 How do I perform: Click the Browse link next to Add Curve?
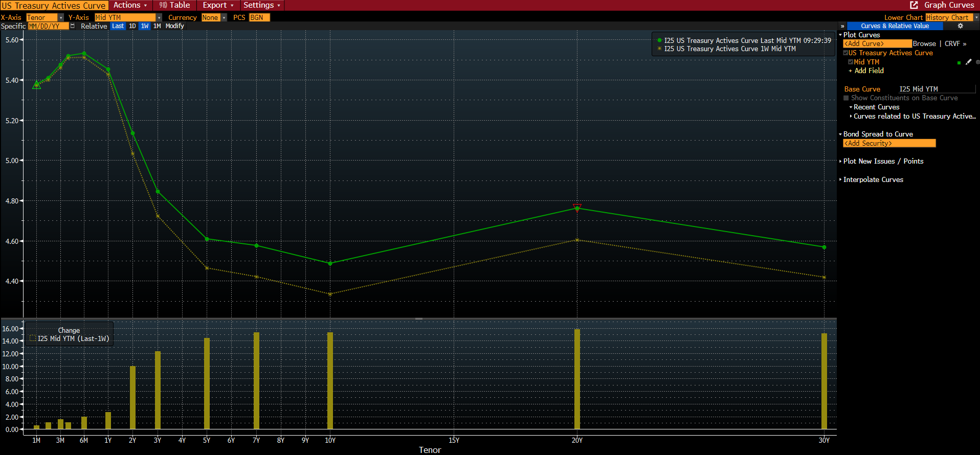coord(924,44)
